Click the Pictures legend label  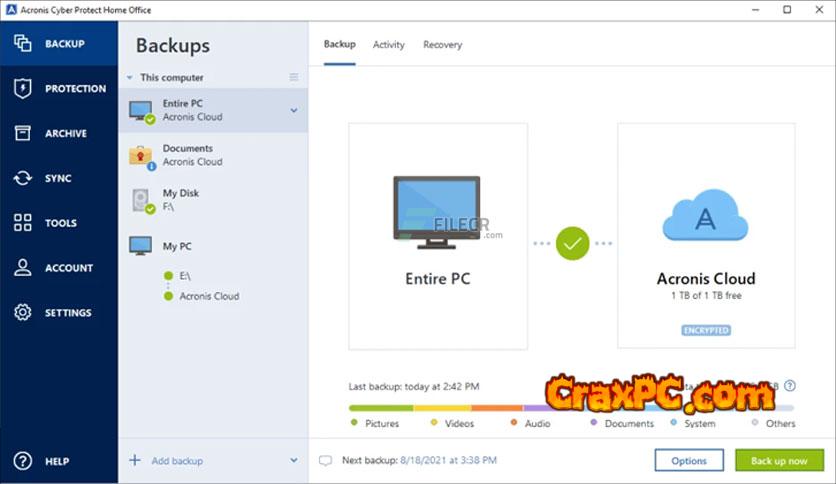[382, 423]
